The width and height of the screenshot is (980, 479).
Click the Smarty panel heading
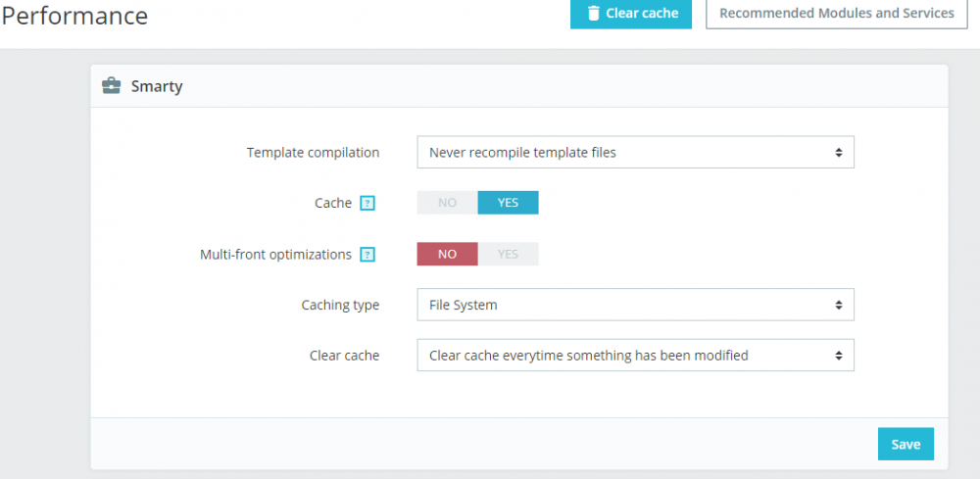click(157, 86)
